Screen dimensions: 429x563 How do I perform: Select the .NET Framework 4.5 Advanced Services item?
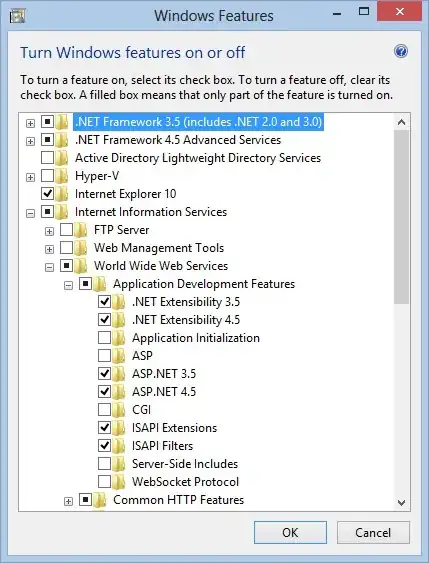pyautogui.click(x=178, y=140)
